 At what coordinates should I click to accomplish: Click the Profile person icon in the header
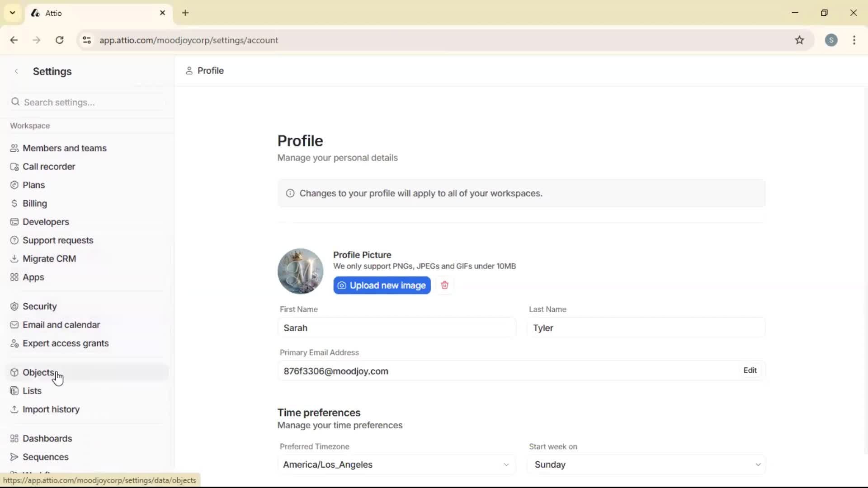point(189,70)
